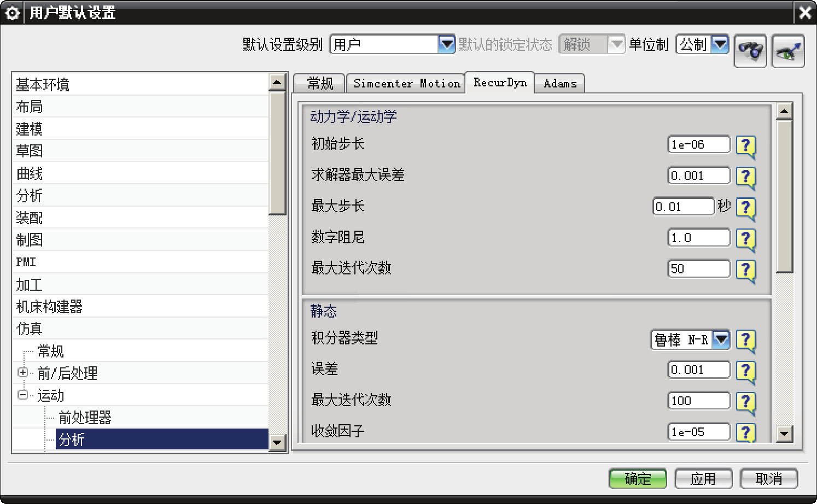Click the 确定 button
Viewport: 817px width, 504px height.
(638, 479)
